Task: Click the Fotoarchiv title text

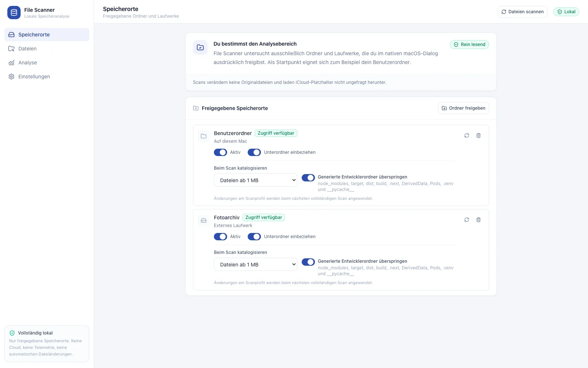Action: (226, 217)
